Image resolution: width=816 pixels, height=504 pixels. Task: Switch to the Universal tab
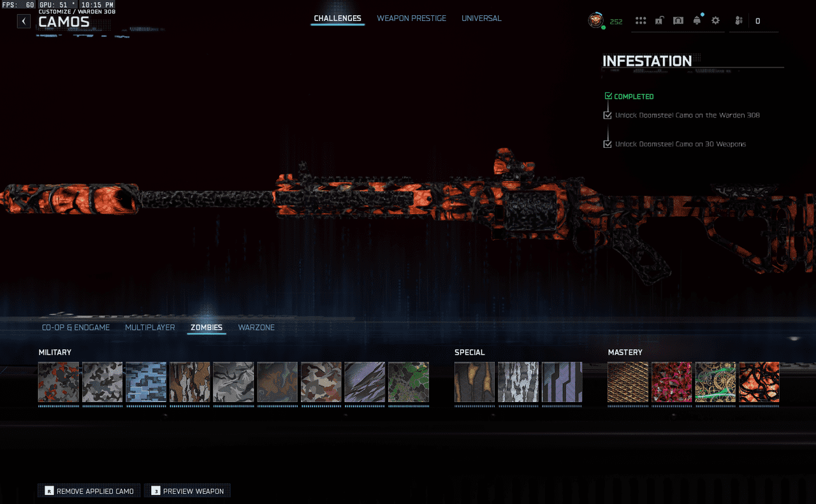(481, 18)
